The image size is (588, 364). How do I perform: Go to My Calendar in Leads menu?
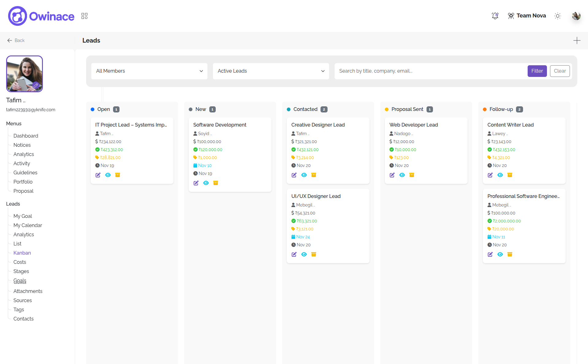28,225
